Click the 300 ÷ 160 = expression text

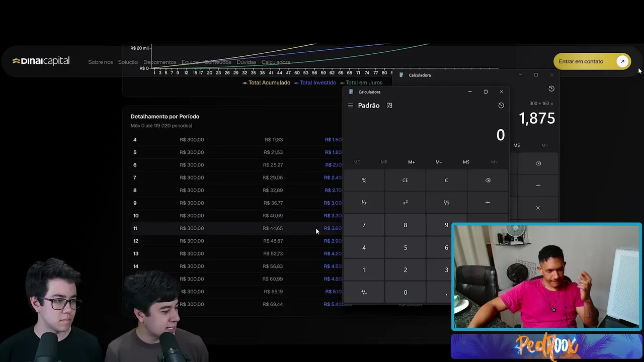point(541,104)
